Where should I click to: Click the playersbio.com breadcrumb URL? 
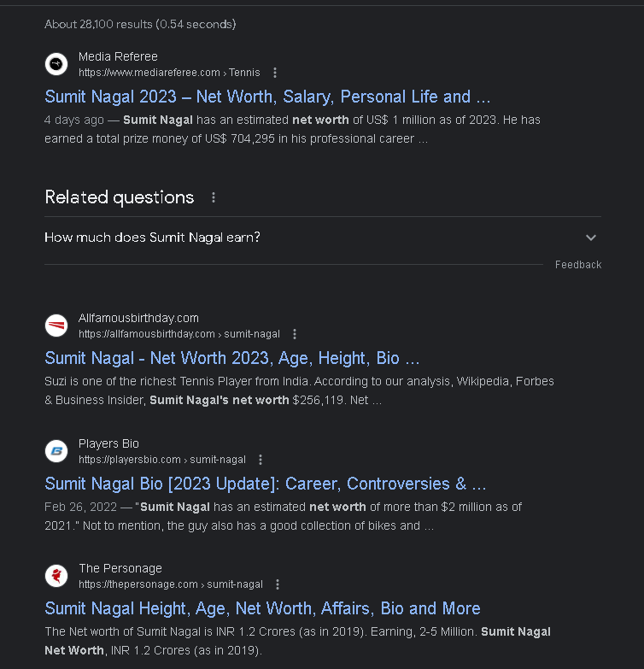(162, 460)
